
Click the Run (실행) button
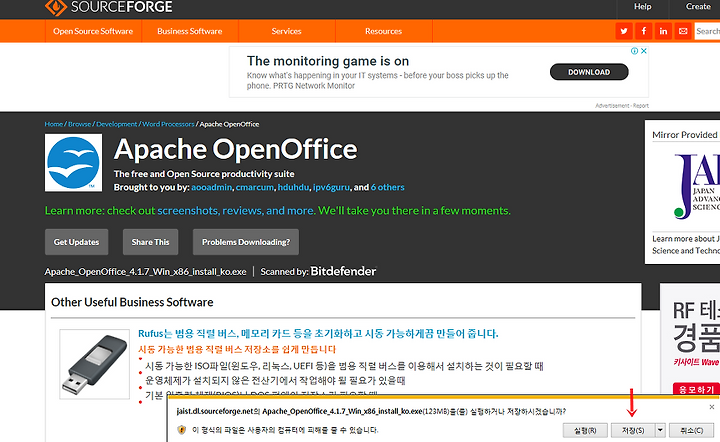585,431
